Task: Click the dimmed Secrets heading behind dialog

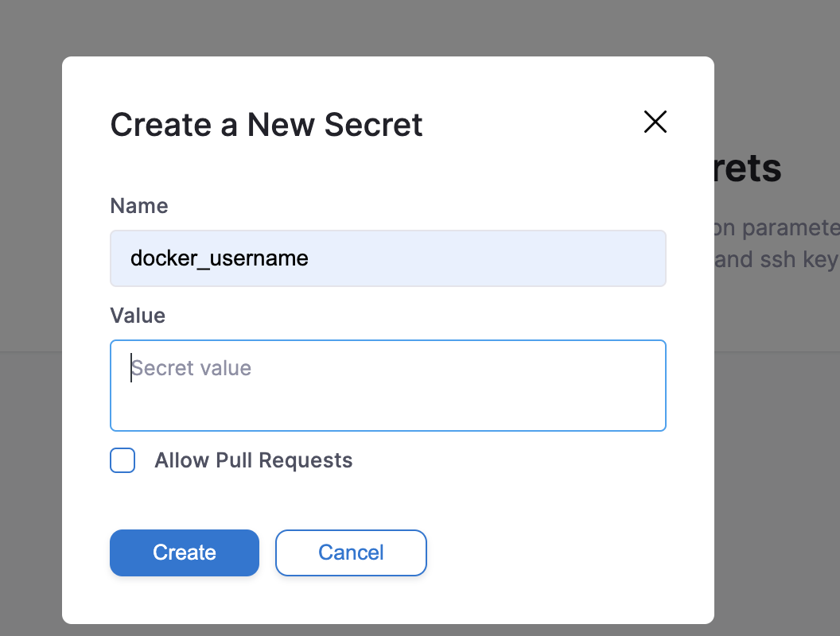Action: point(748,169)
